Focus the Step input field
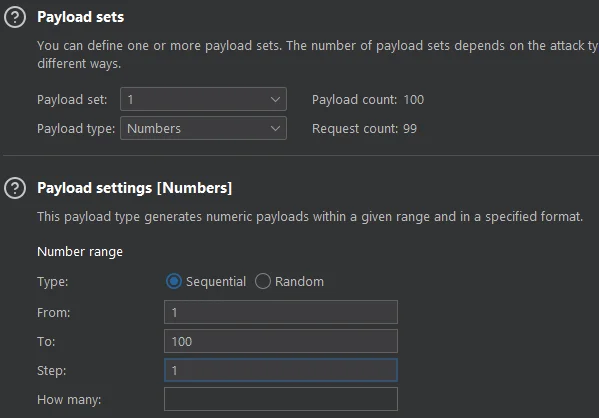Screen dimensions: 599x418 pyautogui.click(x=281, y=370)
